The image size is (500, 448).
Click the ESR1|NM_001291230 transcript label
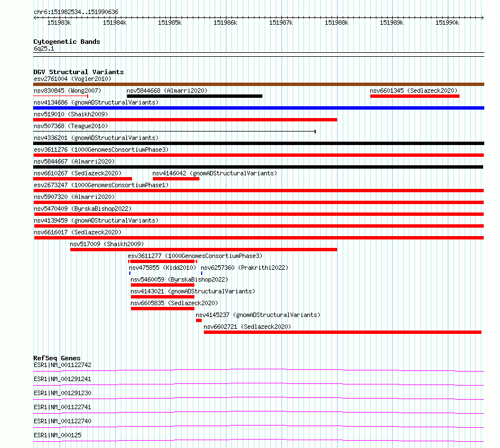(62, 393)
